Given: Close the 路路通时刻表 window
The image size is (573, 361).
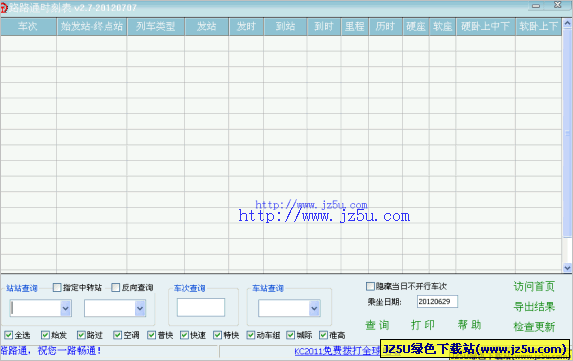Looking at the screenshot, I should (558, 5).
